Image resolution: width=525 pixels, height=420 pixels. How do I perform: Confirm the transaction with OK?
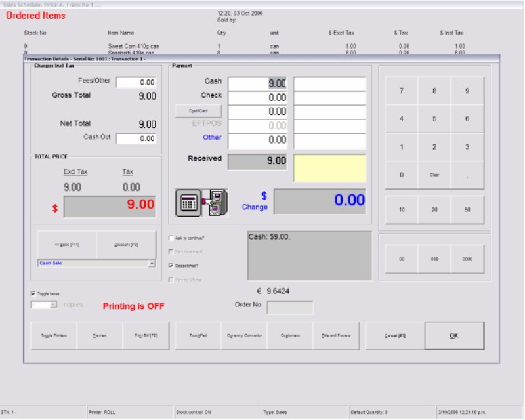[454, 335]
